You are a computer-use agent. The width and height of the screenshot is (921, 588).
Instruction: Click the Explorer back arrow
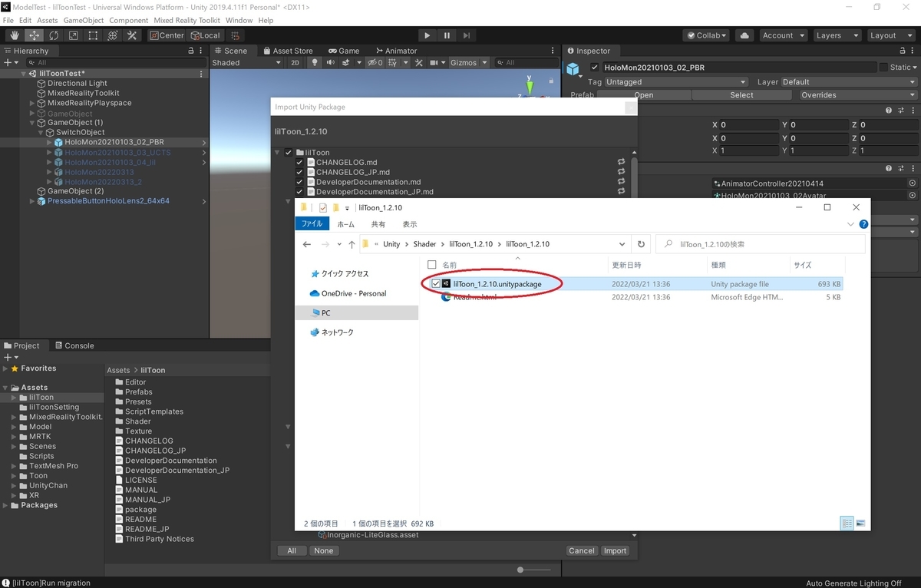pos(307,244)
